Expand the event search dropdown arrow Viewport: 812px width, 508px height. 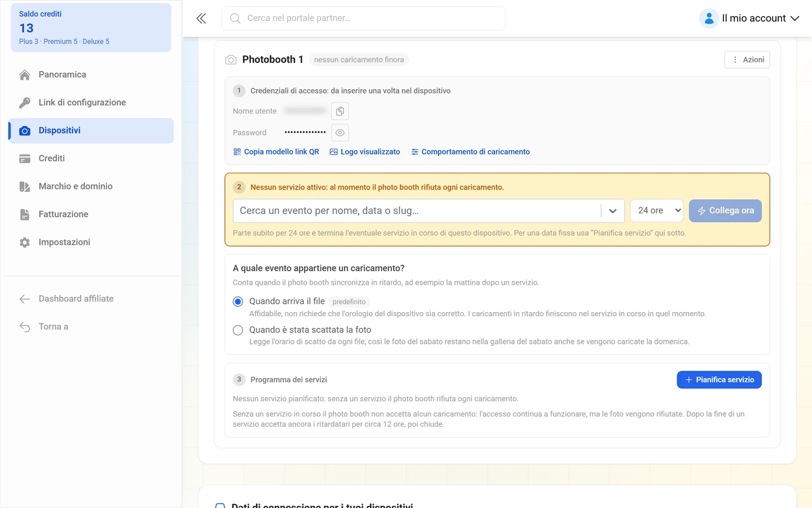[613, 211]
